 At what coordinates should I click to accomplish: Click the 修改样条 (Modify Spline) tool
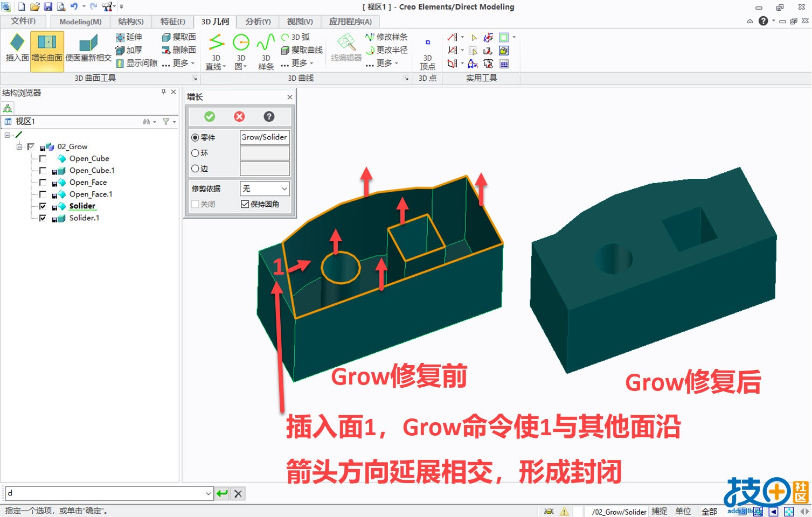(386, 37)
